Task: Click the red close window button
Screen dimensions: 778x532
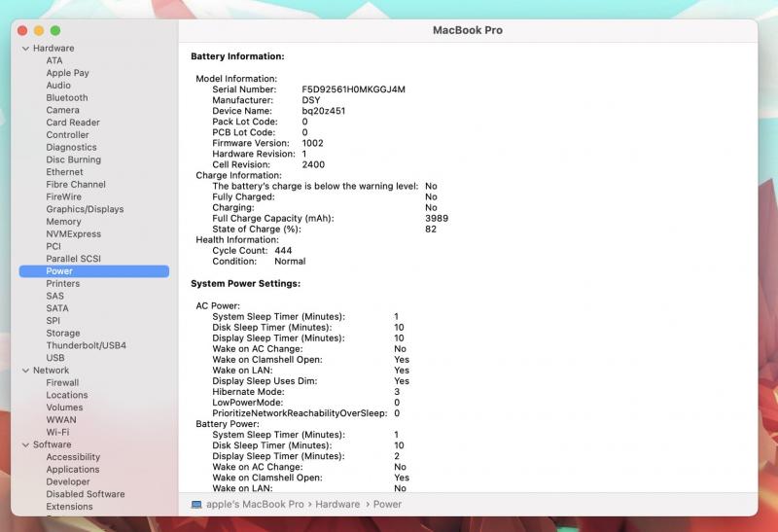Action: pos(22,31)
